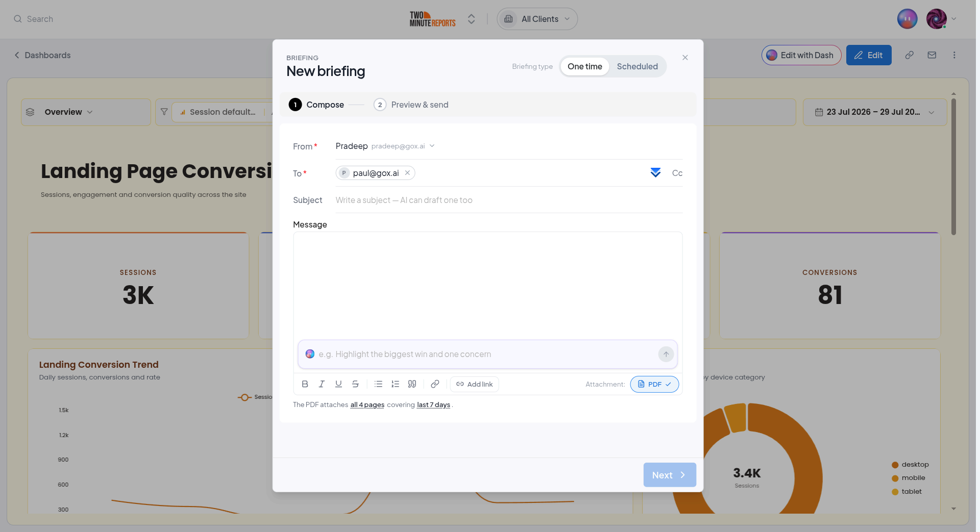
Task: Open the user profile avatar
Action: coord(937,19)
